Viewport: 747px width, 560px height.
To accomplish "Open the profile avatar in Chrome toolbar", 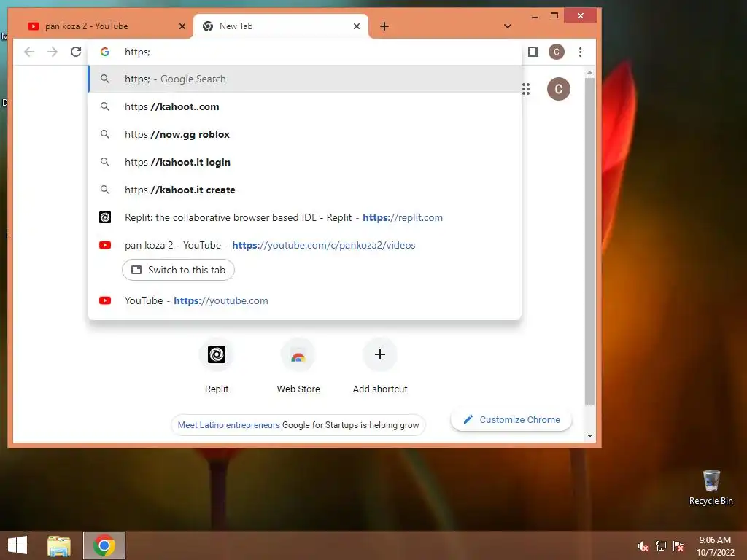I will [x=556, y=52].
